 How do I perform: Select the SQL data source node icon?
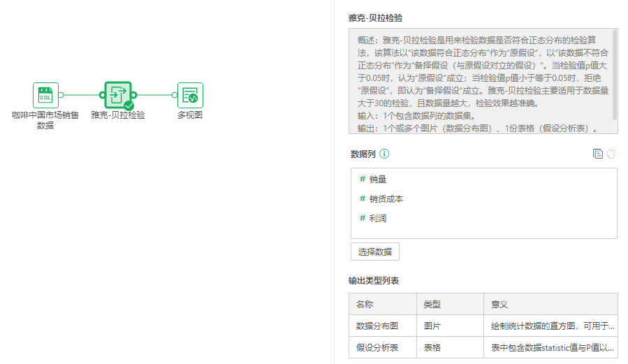[45, 95]
